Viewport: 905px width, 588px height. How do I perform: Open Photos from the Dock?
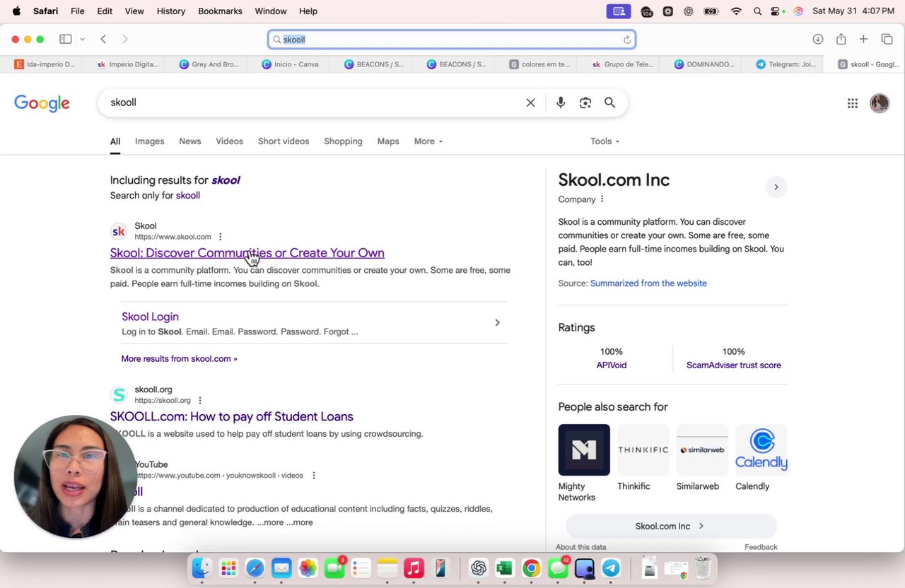(308, 568)
